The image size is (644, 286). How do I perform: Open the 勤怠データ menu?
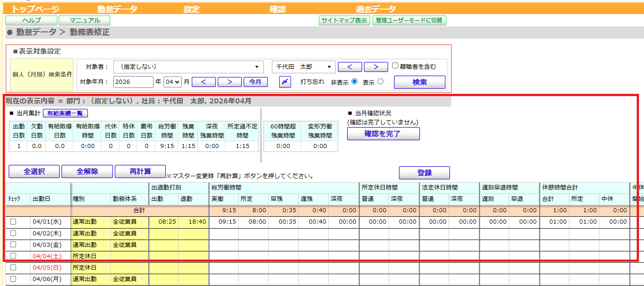click(x=117, y=9)
